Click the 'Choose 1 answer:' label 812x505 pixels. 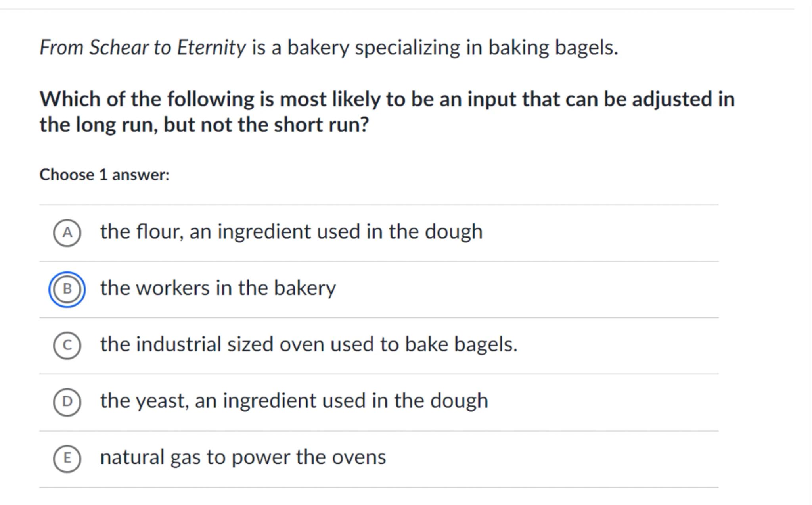[x=104, y=175]
